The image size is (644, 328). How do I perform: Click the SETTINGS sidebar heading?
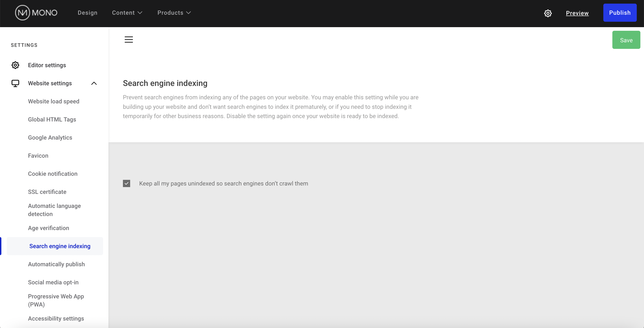[24, 45]
